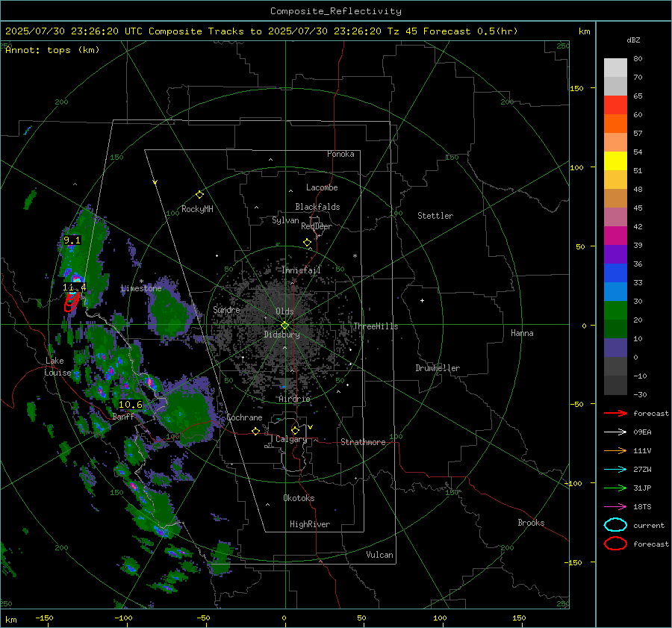This screenshot has height=628, width=672.
Task: Click the purple 10-0 dBZ color swatch
Action: pyautogui.click(x=615, y=348)
